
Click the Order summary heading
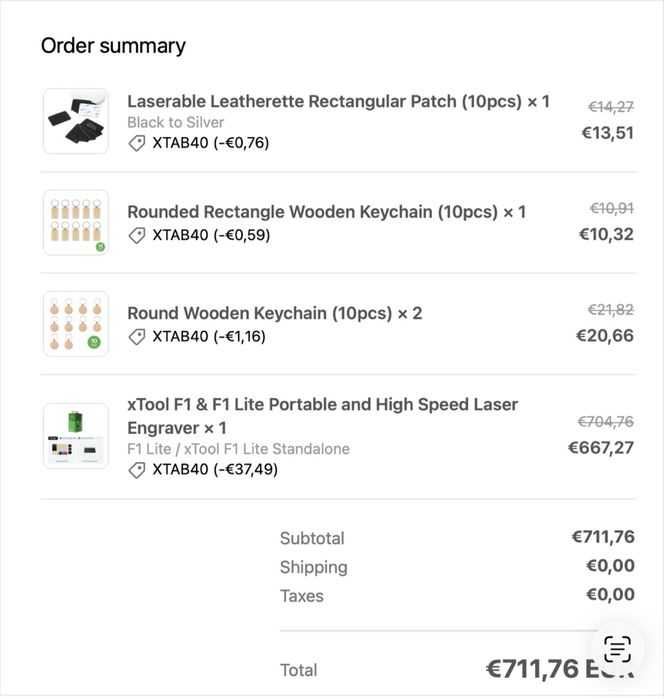113,46
